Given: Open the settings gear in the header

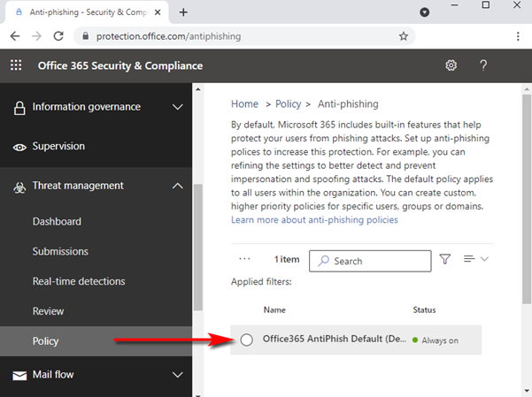Looking at the screenshot, I should [x=451, y=65].
